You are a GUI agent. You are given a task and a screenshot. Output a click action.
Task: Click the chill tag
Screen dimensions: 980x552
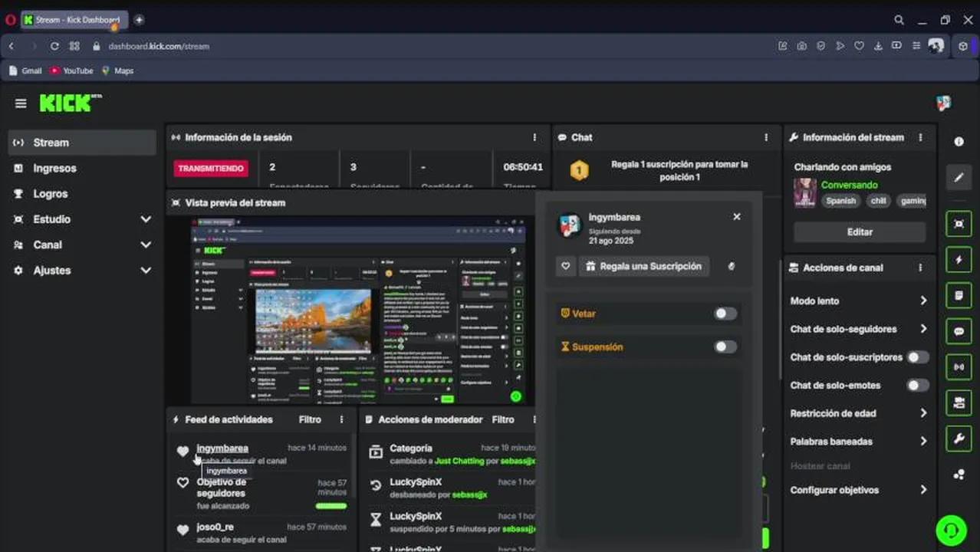click(878, 201)
